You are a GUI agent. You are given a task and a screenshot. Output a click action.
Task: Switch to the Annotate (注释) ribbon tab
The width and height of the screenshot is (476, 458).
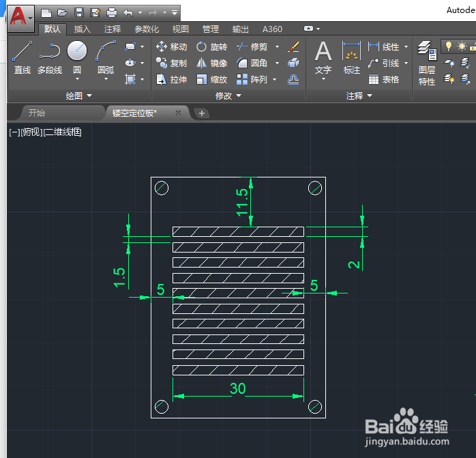click(x=113, y=29)
